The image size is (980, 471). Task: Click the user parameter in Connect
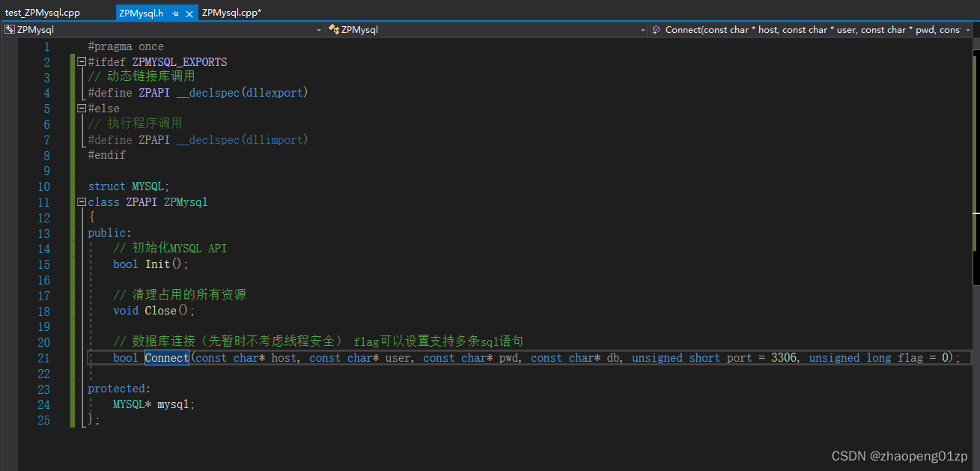(398, 358)
